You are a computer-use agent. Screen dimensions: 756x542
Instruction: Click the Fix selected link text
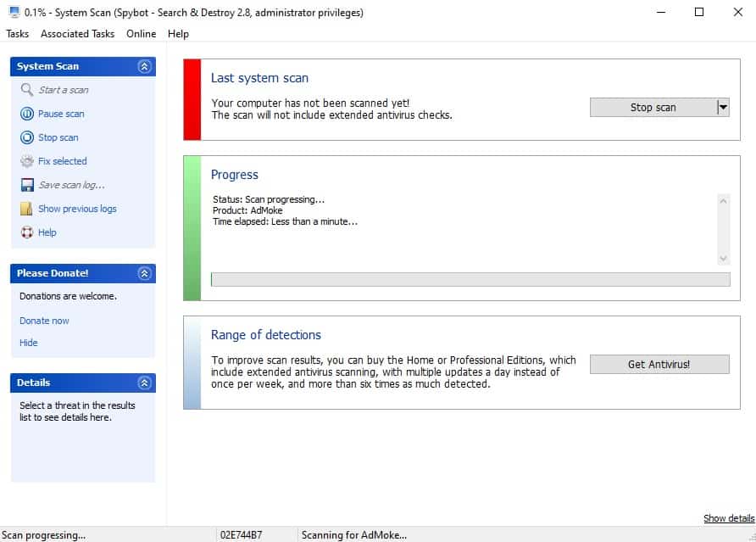(63, 161)
